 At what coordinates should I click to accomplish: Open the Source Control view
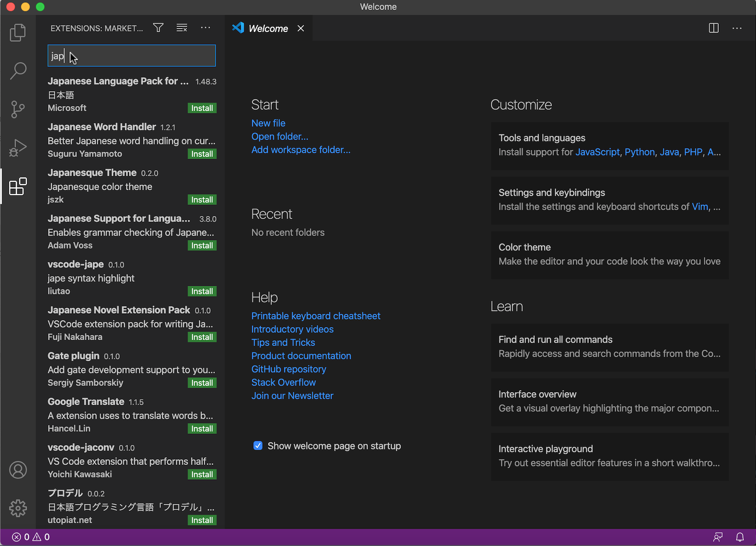pyautogui.click(x=18, y=109)
